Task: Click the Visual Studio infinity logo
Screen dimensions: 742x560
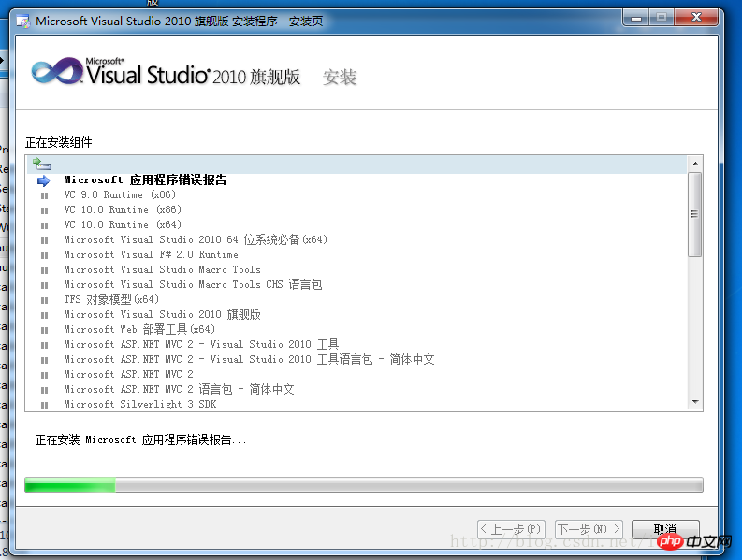Action: pos(57,71)
